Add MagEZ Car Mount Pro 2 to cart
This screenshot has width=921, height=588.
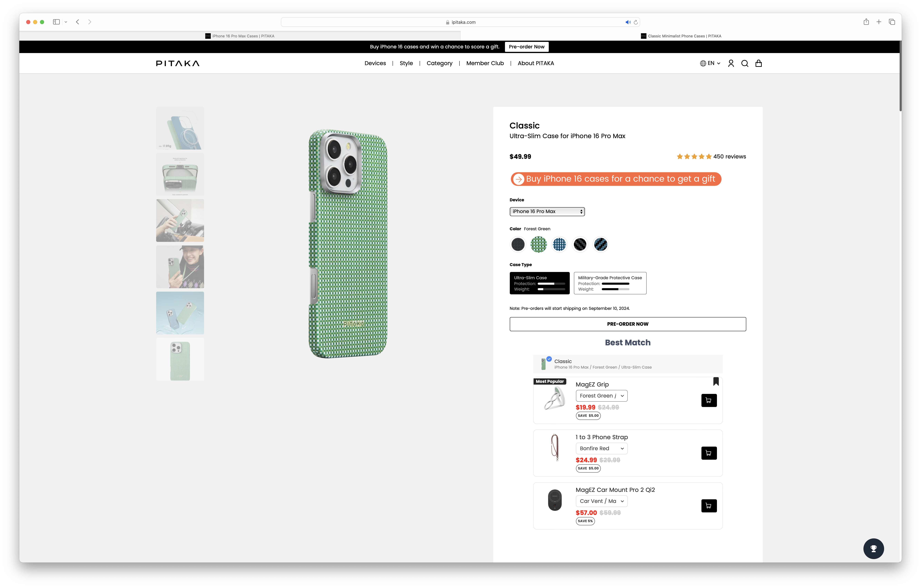[x=709, y=506]
